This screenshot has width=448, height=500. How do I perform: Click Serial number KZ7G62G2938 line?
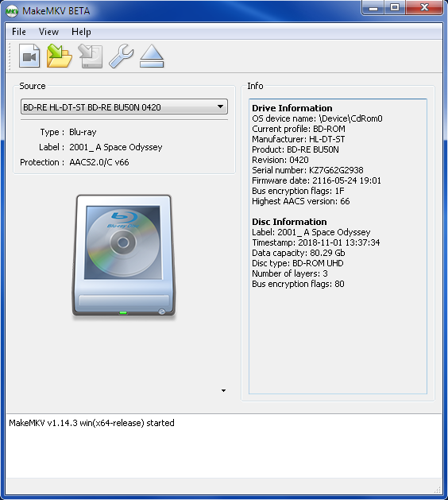[x=307, y=170]
